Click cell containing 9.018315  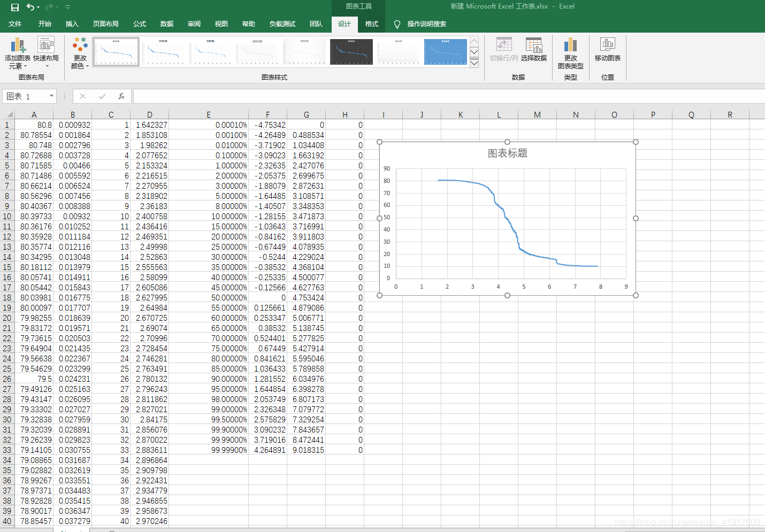click(x=307, y=450)
